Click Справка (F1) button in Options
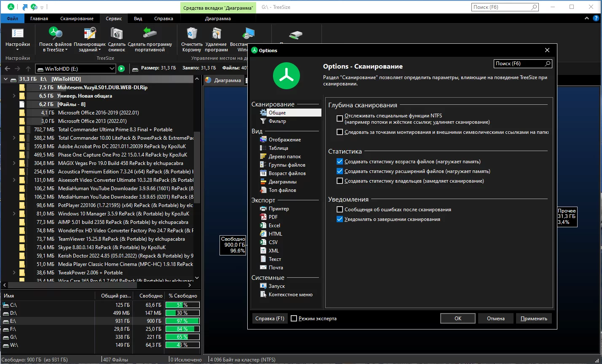The height and width of the screenshot is (364, 602). 270,319
